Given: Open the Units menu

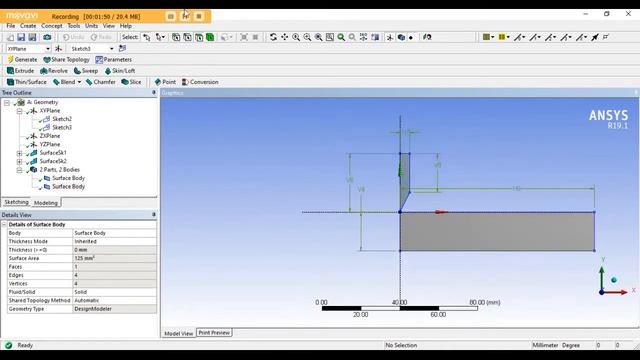Looking at the screenshot, I should tap(91, 26).
